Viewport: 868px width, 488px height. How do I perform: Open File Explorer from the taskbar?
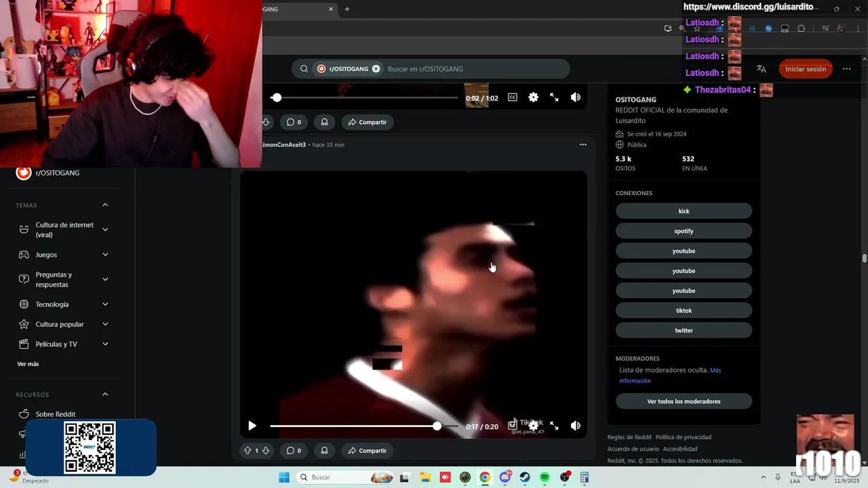pos(425,477)
